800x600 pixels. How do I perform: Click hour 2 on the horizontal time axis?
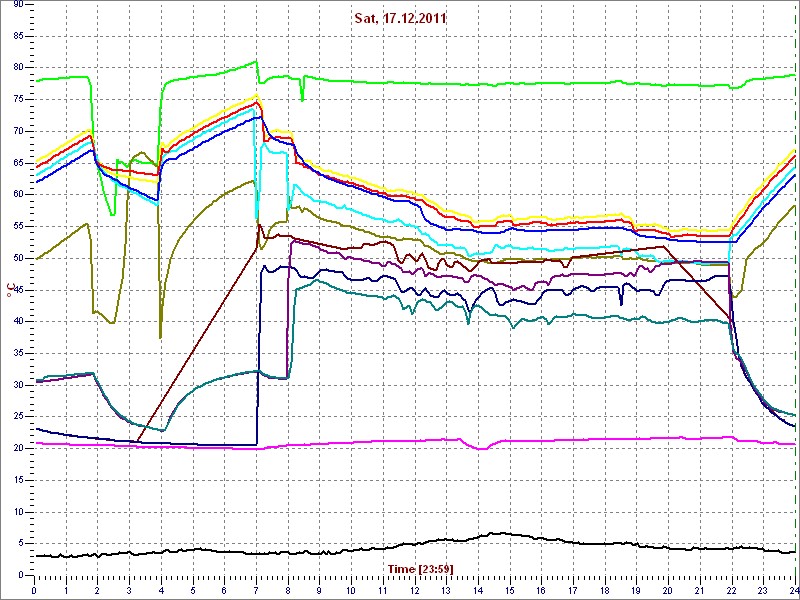click(x=98, y=590)
